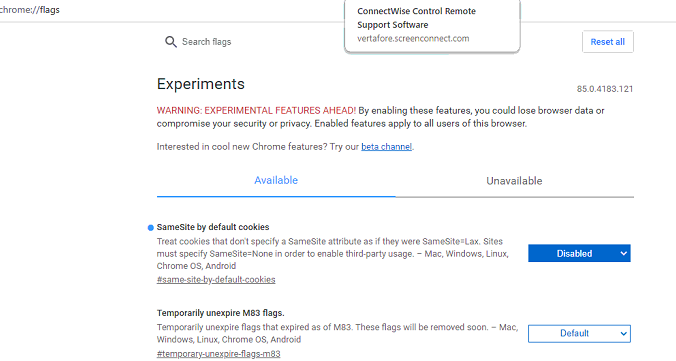Image resolution: width=676 pixels, height=361 pixels.
Task: Follow the #temporary-unexpire-flags-m83 anchor link
Action: pyautogui.click(x=219, y=354)
